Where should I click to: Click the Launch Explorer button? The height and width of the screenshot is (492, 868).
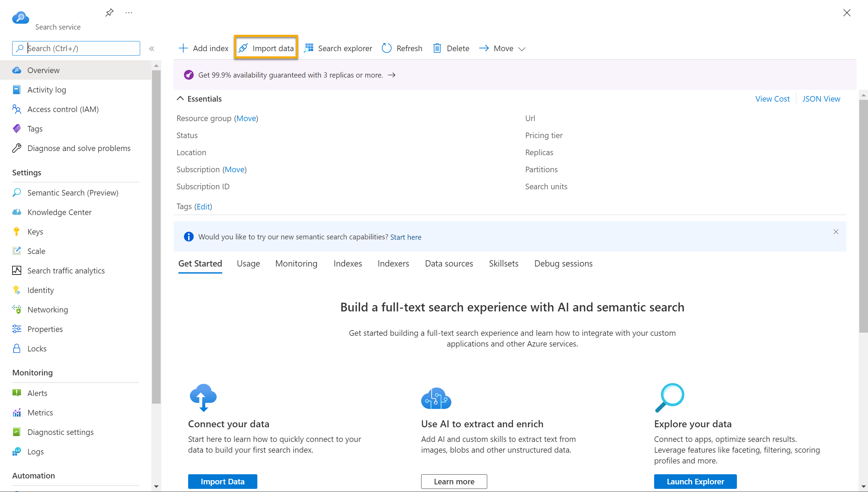[x=695, y=481]
